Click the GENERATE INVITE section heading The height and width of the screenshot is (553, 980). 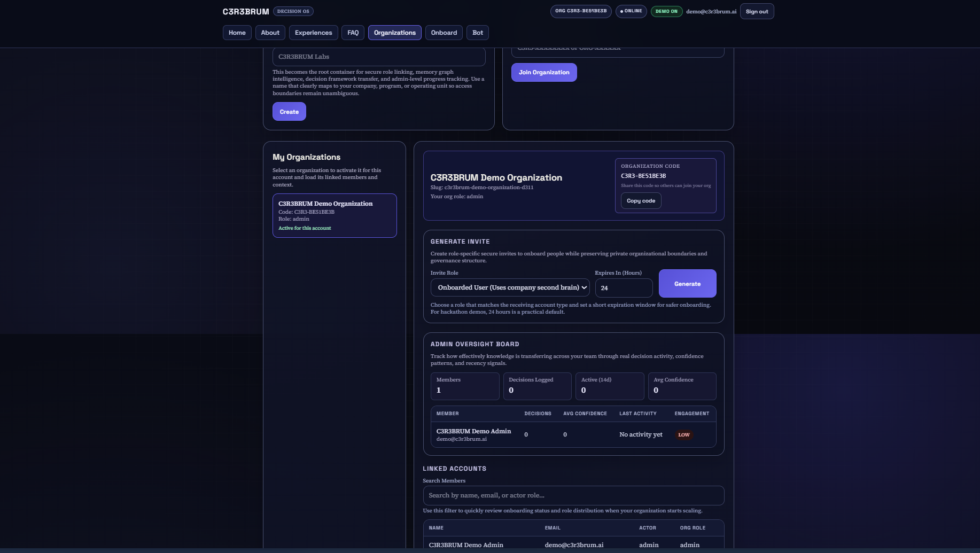460,242
